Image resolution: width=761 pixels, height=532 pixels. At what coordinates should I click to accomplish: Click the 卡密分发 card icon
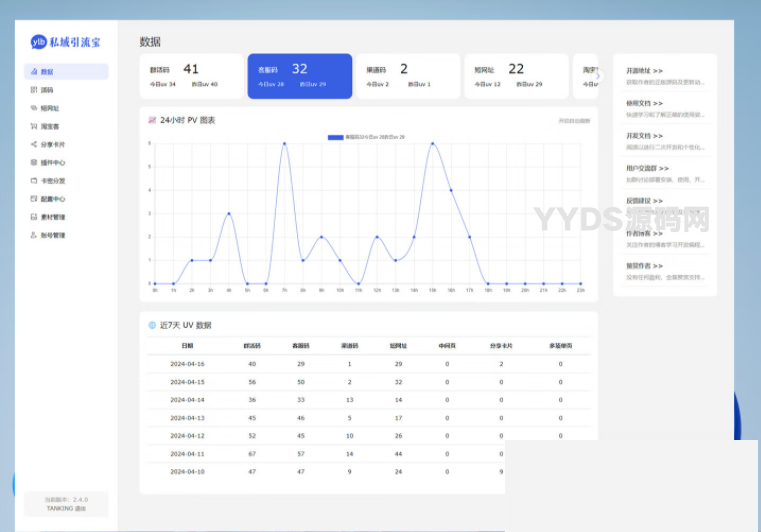coord(34,181)
